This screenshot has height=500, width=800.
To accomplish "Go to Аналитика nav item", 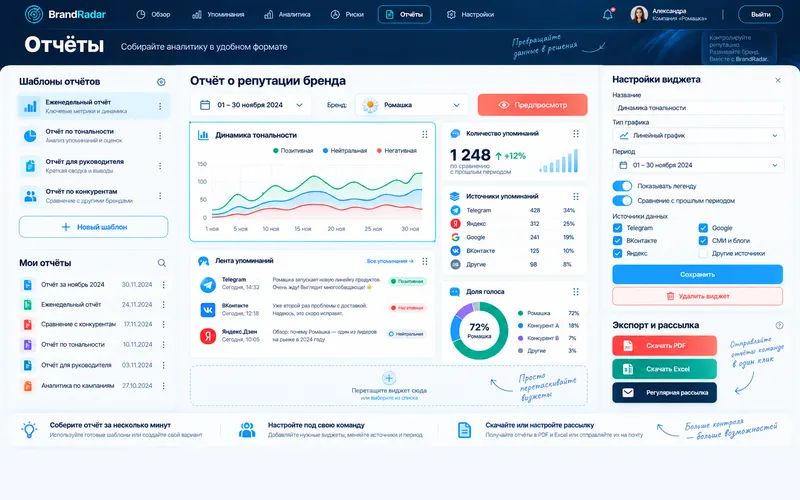I will tap(287, 14).
